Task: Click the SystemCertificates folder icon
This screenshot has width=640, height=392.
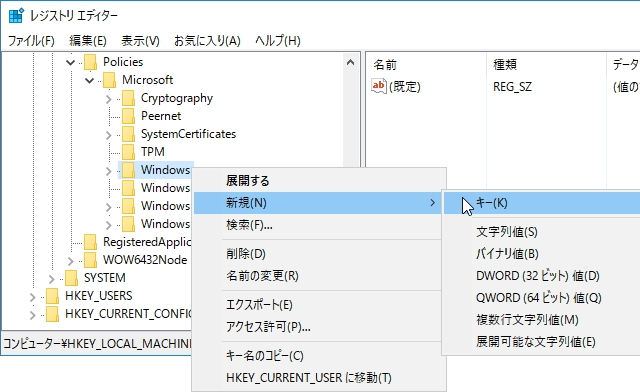Action: 128,134
